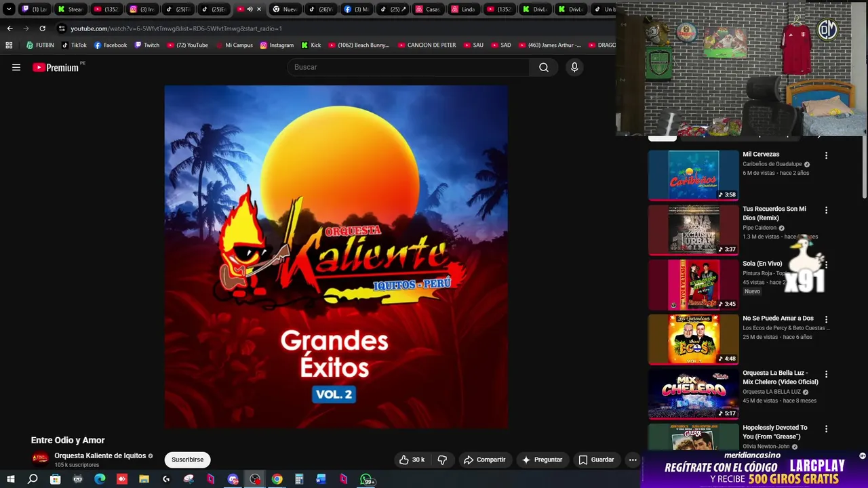Close the active YouTube tab

pyautogui.click(x=259, y=9)
